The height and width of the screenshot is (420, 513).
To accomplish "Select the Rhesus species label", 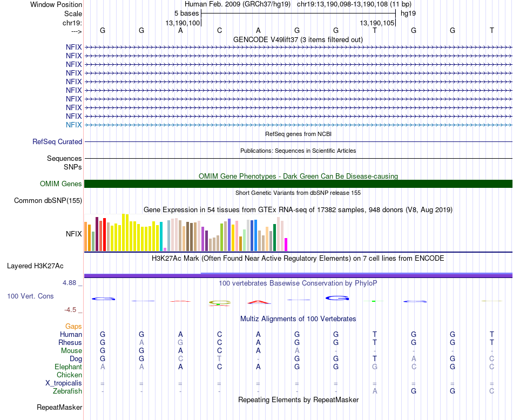I will (70, 342).
